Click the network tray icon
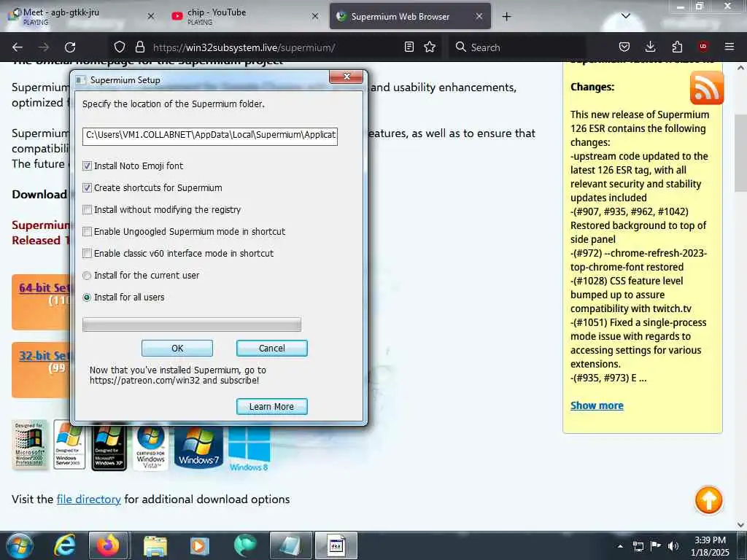 [638, 546]
